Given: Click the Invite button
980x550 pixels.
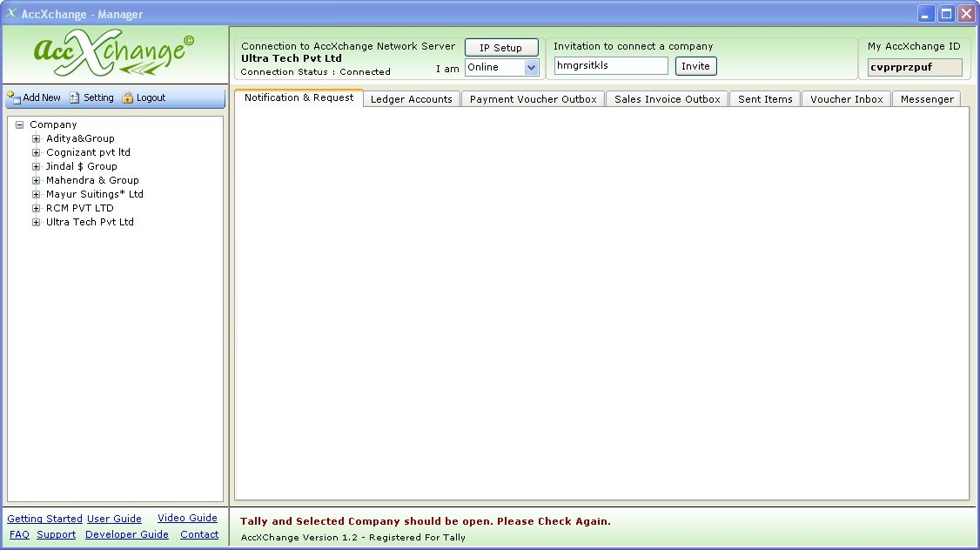Looking at the screenshot, I should click(695, 66).
